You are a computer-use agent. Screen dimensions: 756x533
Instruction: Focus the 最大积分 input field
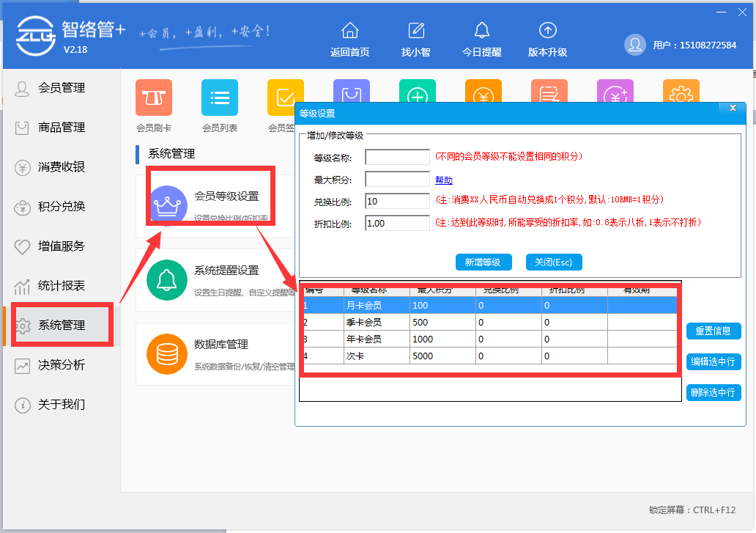point(397,179)
